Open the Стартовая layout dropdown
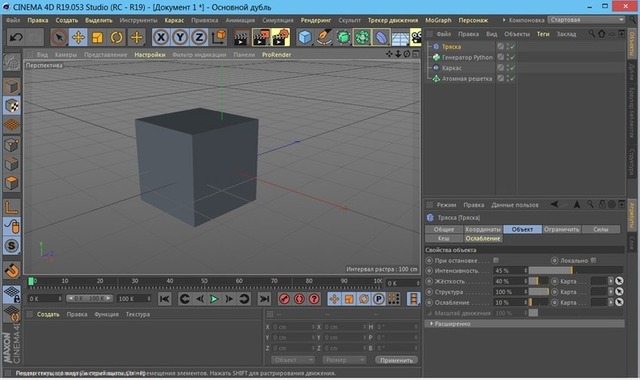Screen dimensions: 640x380 pos(586,20)
